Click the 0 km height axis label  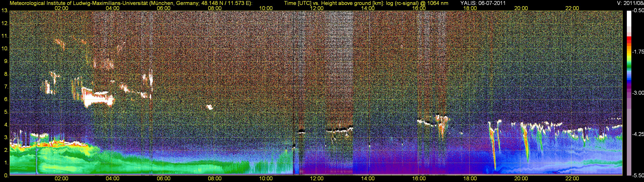[6, 176]
